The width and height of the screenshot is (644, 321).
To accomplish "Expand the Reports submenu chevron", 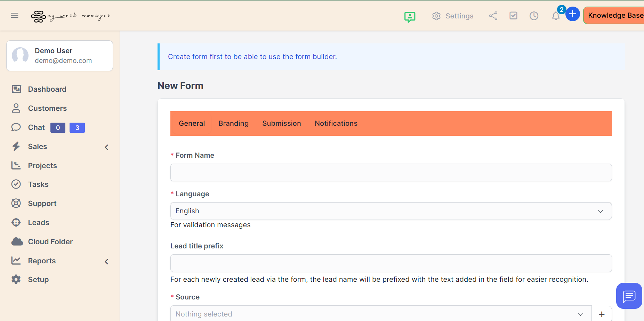I will (107, 262).
